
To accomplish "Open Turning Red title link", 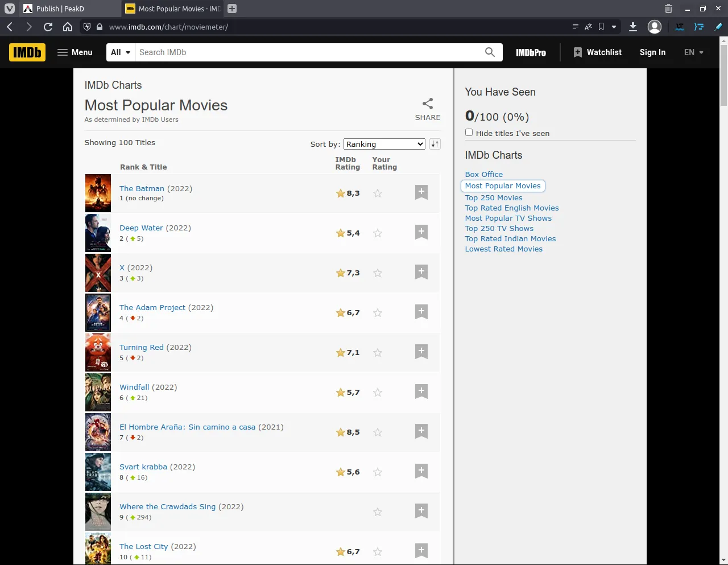I will tap(142, 348).
